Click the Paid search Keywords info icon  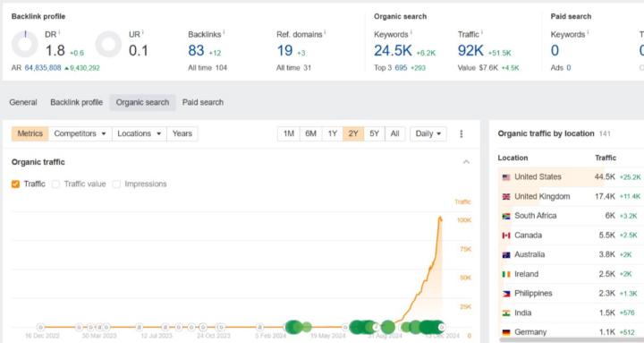[x=588, y=32]
